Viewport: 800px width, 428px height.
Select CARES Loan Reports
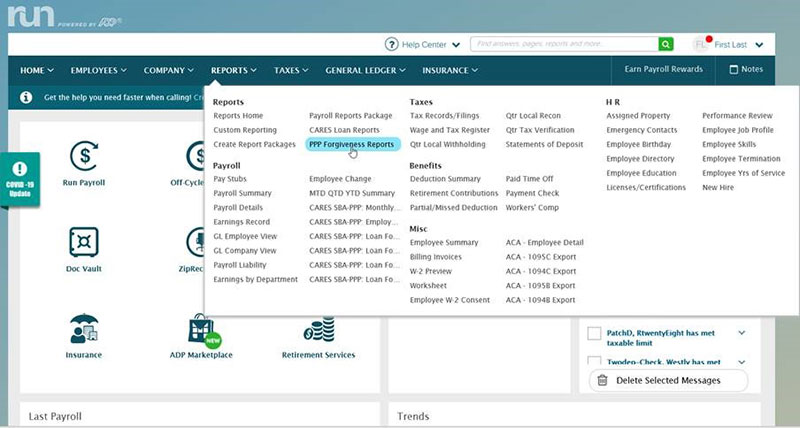[x=344, y=130]
